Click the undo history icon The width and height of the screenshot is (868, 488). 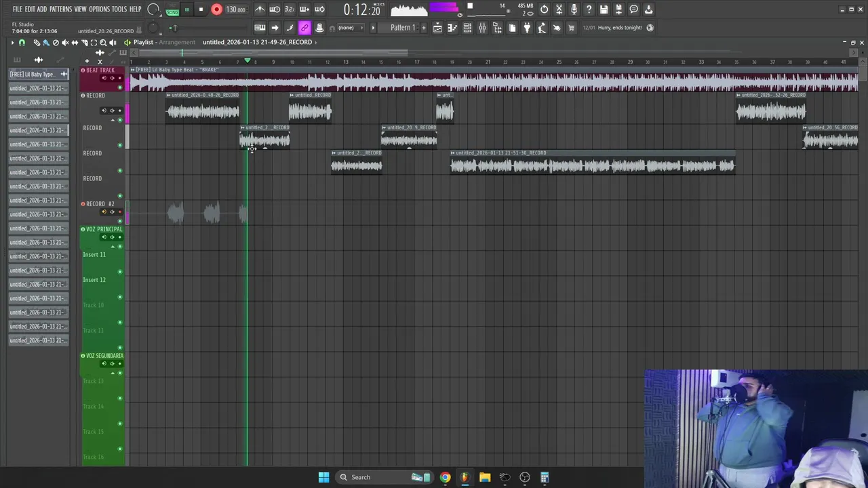pyautogui.click(x=544, y=9)
